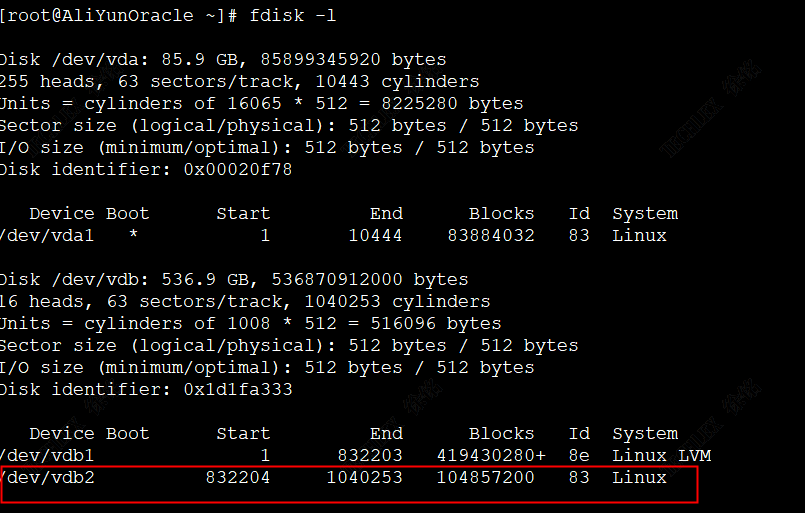Select the highlighted /dev/vdb2 device entry
This screenshot has height=513, width=805.
pyautogui.click(x=47, y=478)
